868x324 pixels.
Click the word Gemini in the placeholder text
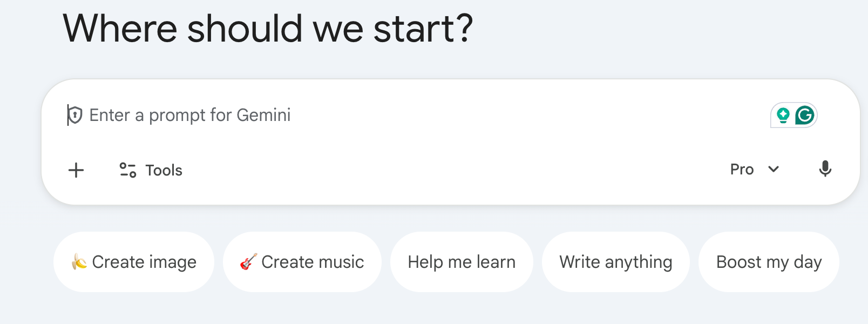(263, 115)
